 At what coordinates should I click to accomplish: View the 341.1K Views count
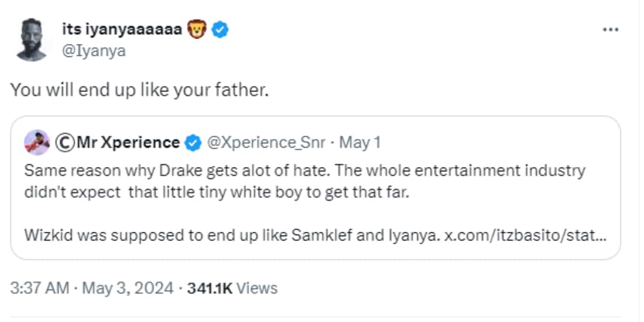[232, 288]
